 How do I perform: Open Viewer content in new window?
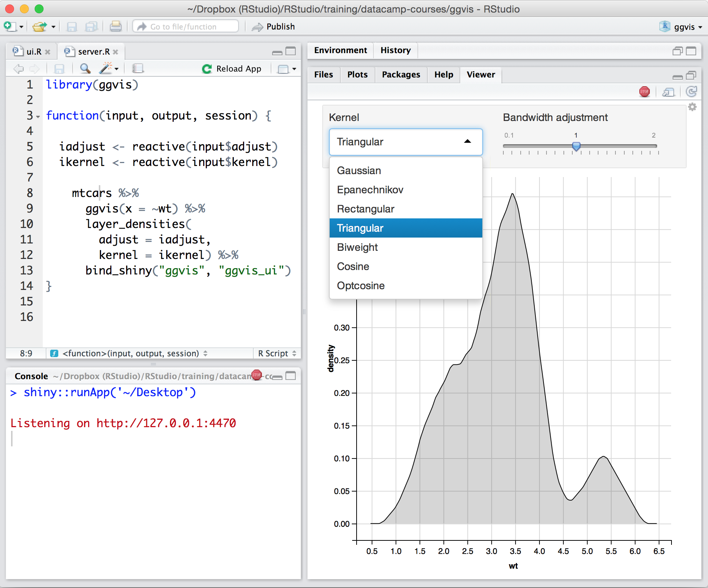click(668, 92)
